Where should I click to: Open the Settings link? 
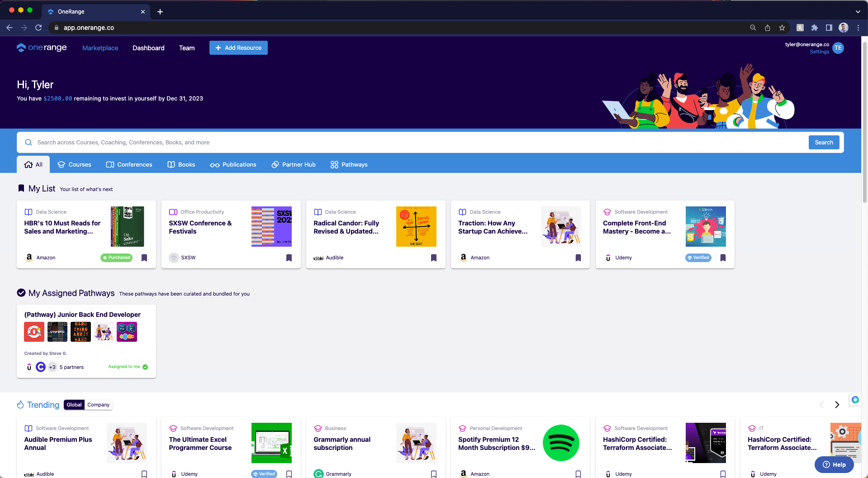(x=819, y=52)
